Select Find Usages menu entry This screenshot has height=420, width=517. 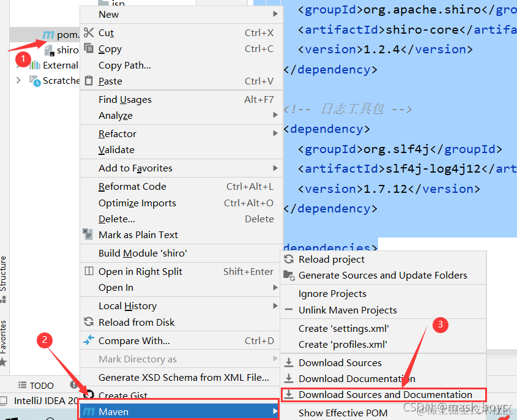tap(181, 99)
